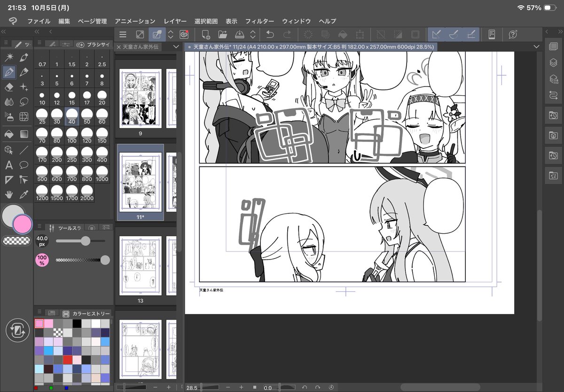Collapse the left tool palette double chevron

point(4,31)
